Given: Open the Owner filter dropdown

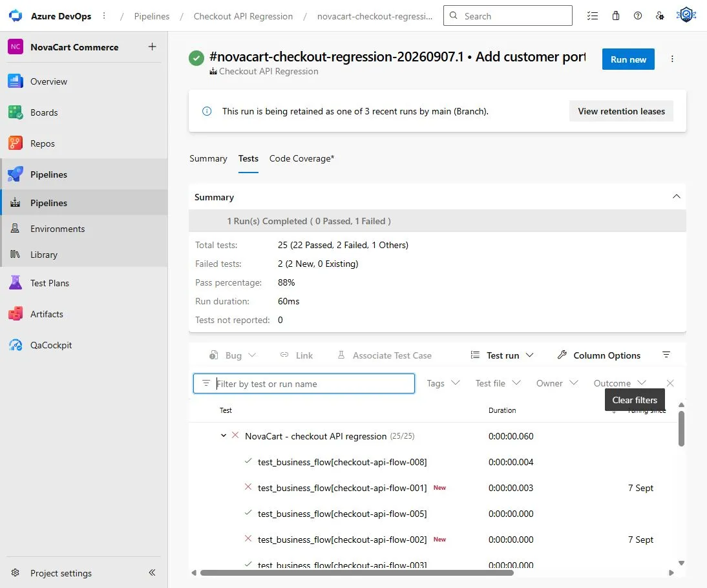Looking at the screenshot, I should (557, 383).
